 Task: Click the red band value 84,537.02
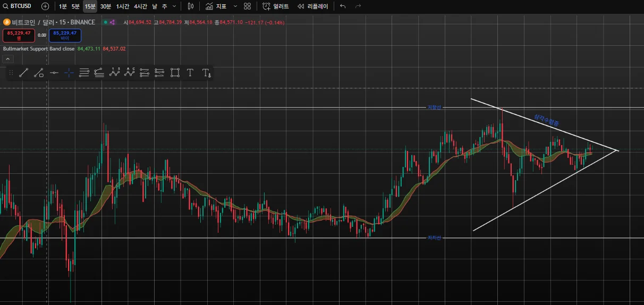click(114, 48)
